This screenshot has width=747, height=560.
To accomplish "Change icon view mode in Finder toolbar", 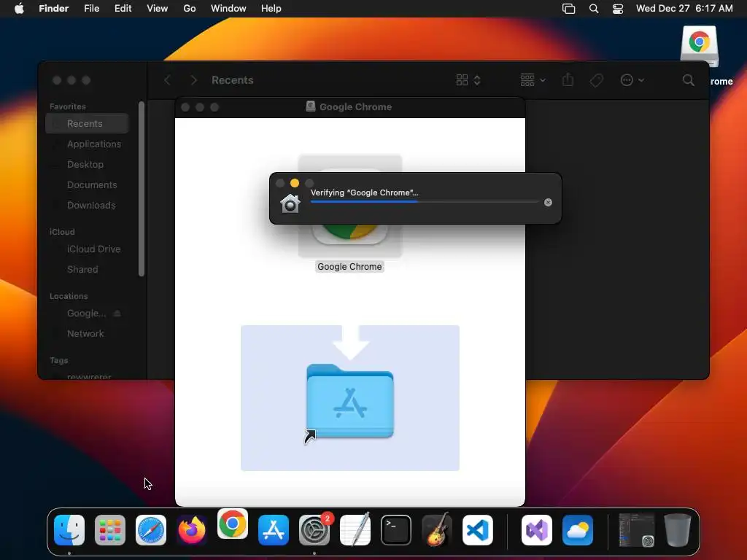I will tap(468, 80).
